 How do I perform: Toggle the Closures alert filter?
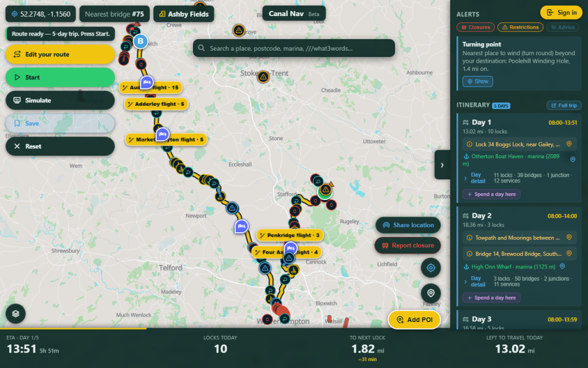(x=475, y=27)
